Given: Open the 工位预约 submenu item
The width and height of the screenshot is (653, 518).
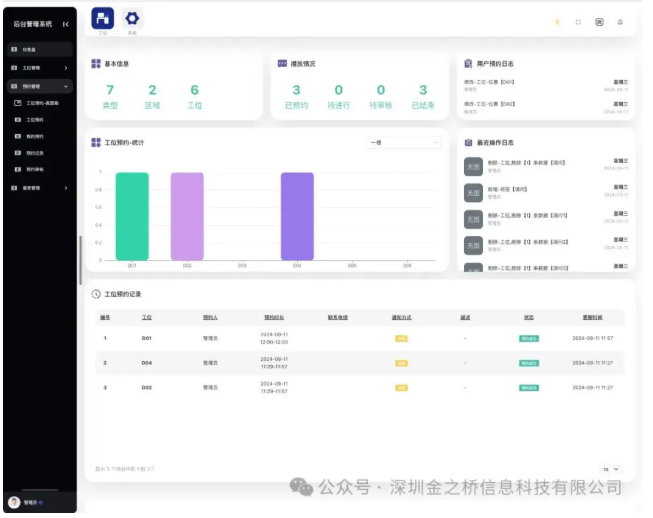Looking at the screenshot, I should (35, 120).
